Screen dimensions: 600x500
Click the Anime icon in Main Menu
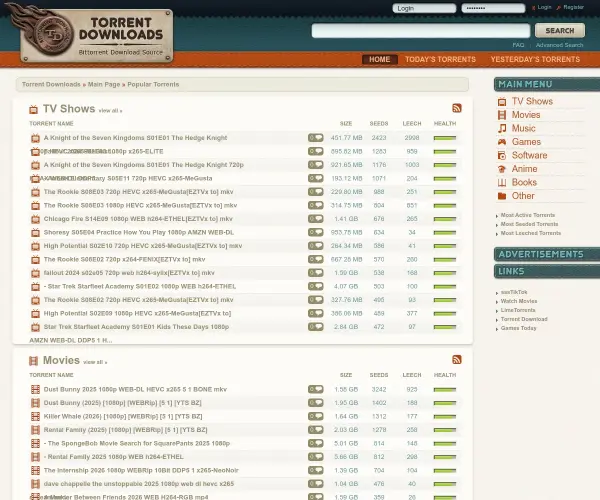click(502, 169)
